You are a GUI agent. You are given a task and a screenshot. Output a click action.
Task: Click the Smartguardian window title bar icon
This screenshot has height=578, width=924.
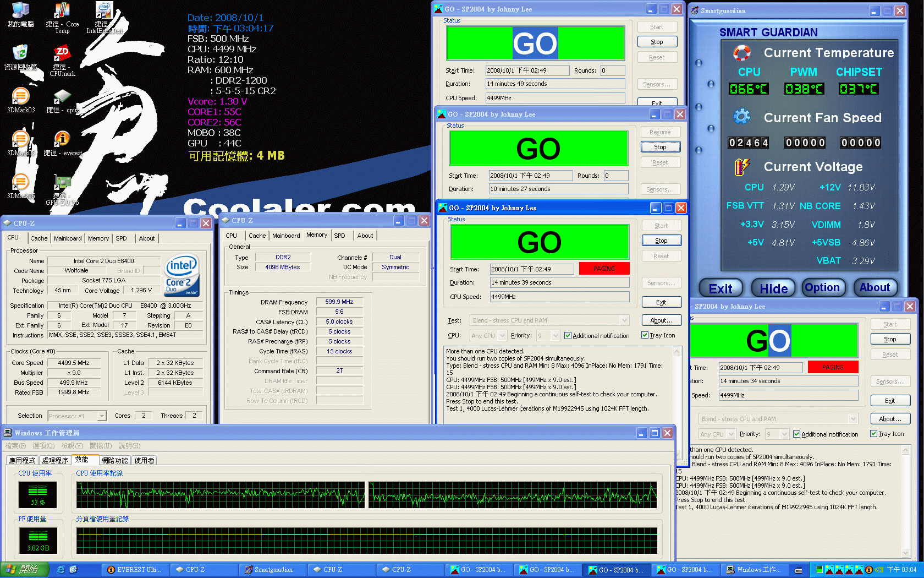[695, 10]
